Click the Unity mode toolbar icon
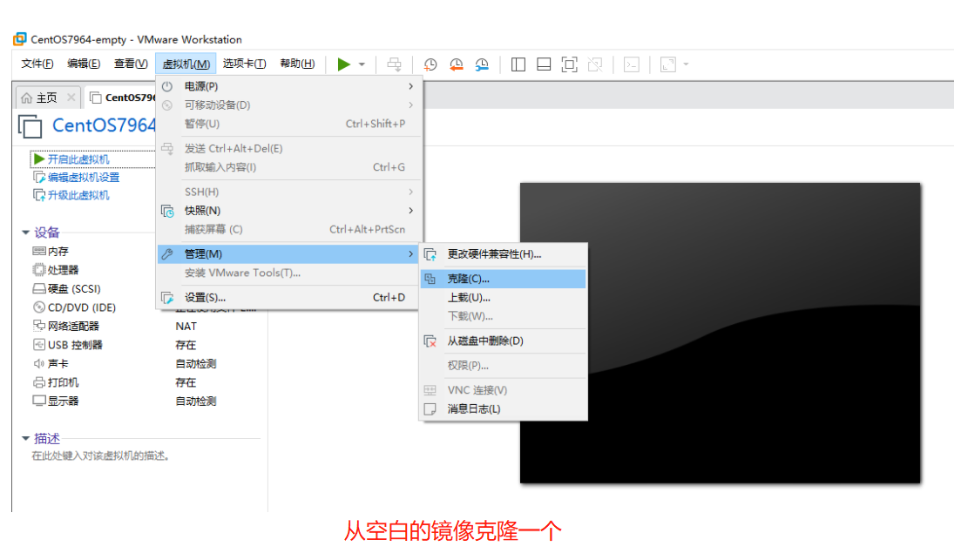The image size is (968, 560). 595,64
